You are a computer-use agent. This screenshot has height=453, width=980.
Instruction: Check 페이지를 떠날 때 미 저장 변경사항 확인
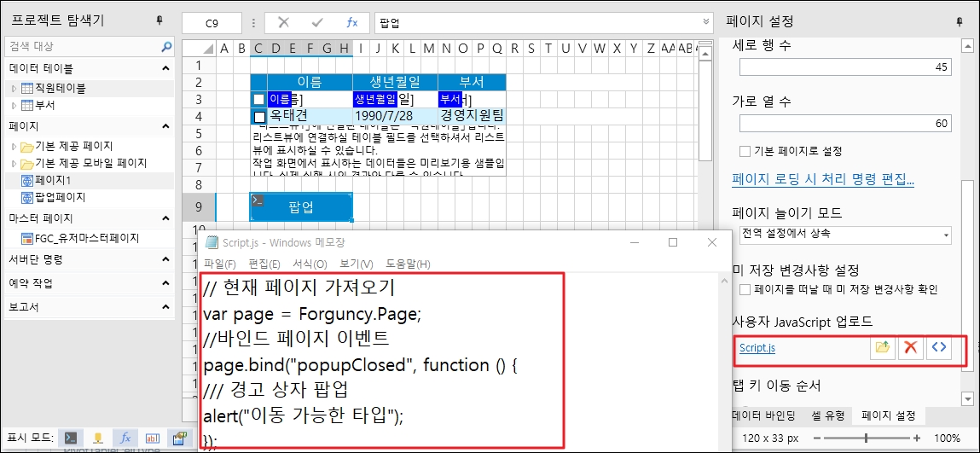[745, 290]
